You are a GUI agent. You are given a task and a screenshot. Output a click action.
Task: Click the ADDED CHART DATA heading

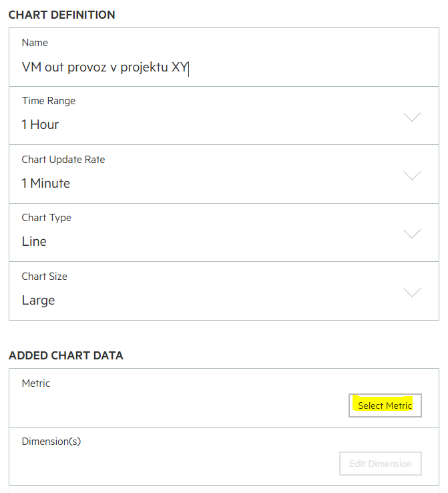point(66,355)
